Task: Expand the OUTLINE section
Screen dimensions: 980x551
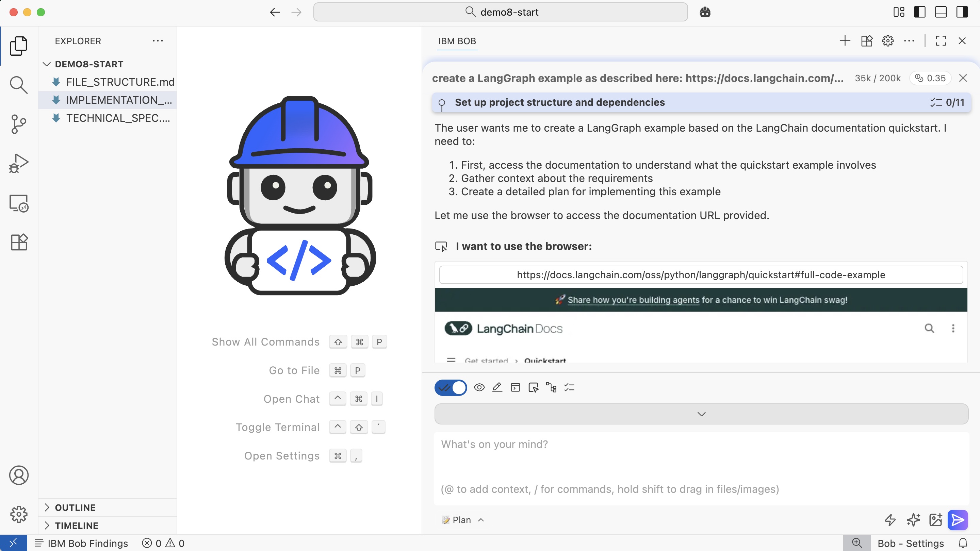Action: coord(75,507)
